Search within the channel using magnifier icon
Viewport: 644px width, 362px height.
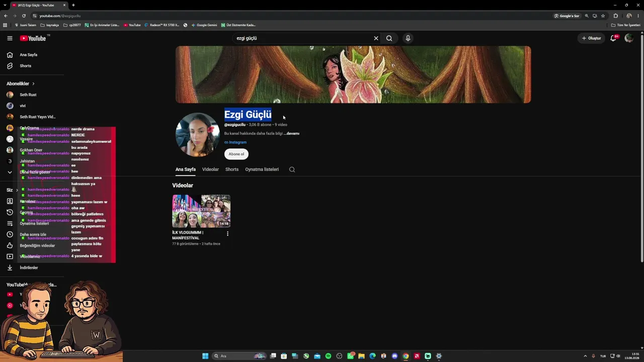[x=292, y=169]
